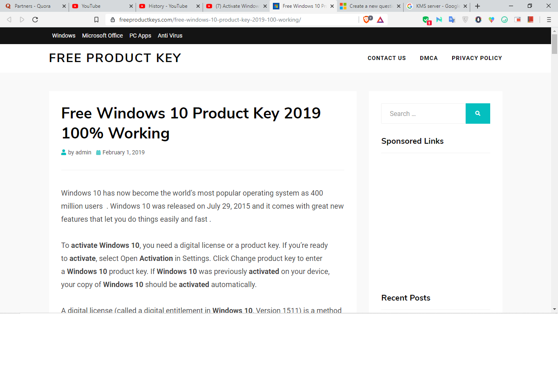The height and width of the screenshot is (392, 558).
Task: Switch to KMS server Google tab
Action: tap(437, 6)
